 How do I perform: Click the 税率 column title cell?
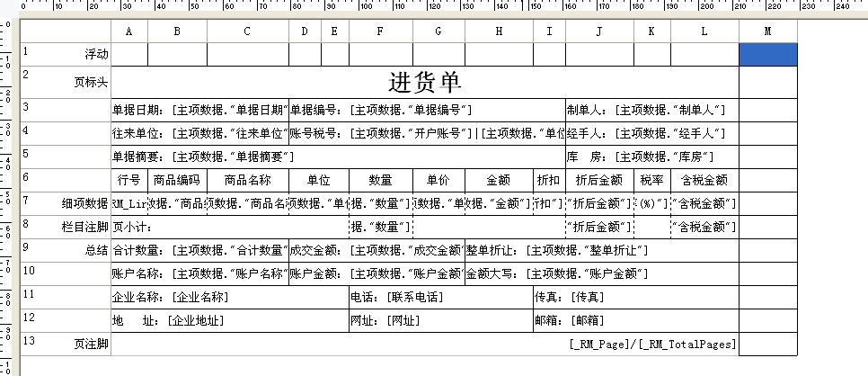tap(652, 180)
